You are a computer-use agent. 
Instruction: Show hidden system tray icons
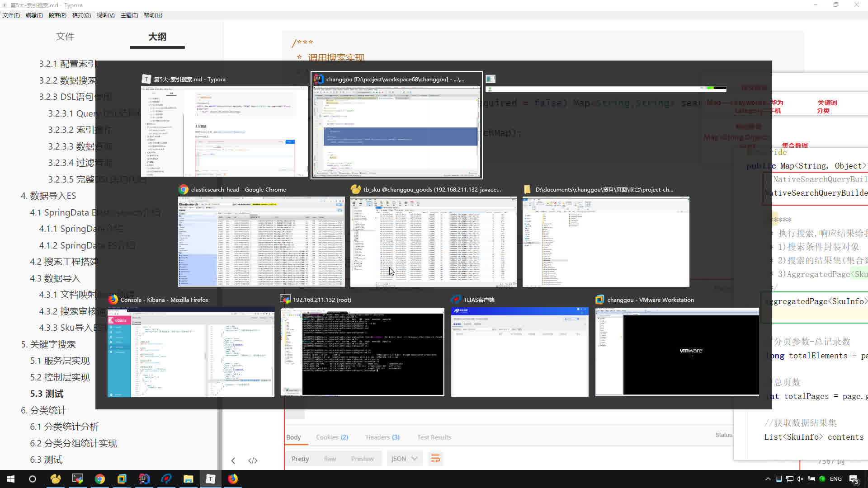(768, 479)
